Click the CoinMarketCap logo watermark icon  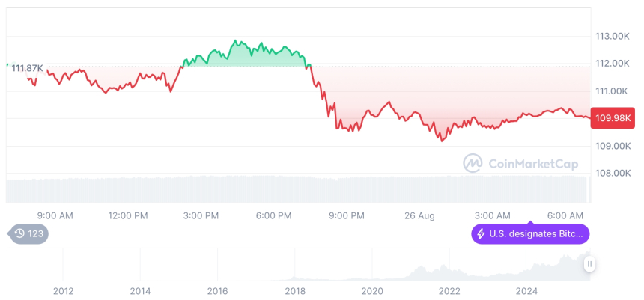click(473, 162)
